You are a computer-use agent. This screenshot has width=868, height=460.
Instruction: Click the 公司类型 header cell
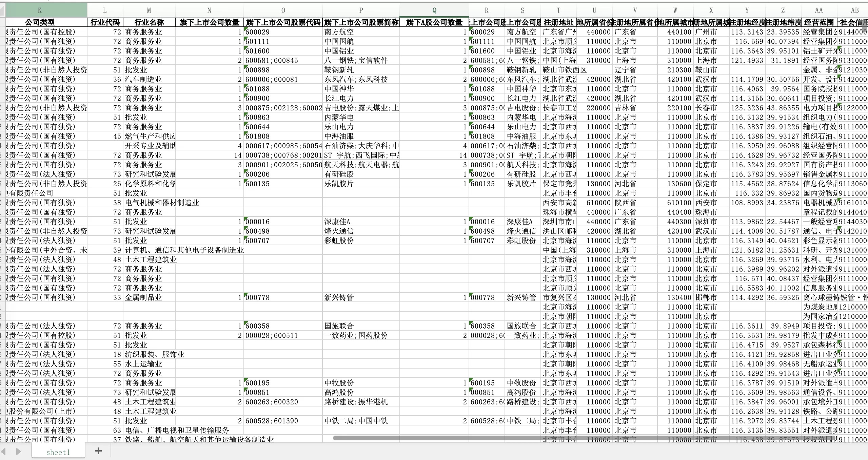pyautogui.click(x=40, y=22)
